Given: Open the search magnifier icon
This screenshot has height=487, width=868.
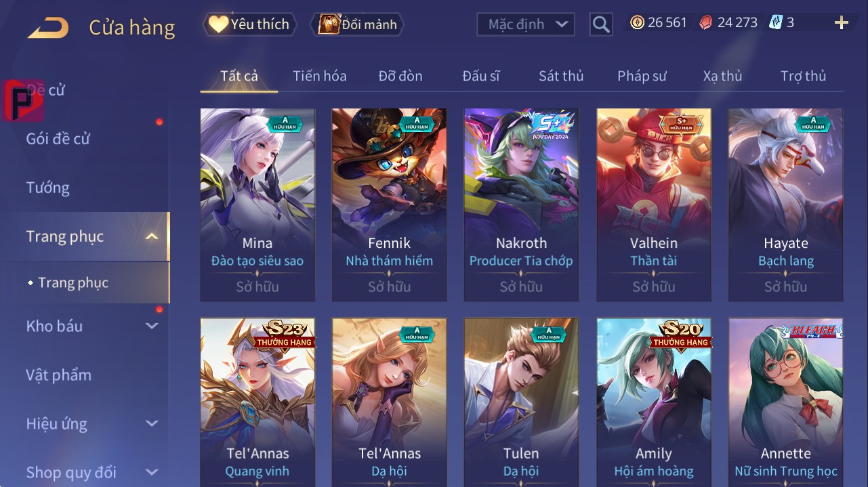Looking at the screenshot, I should coord(600,25).
